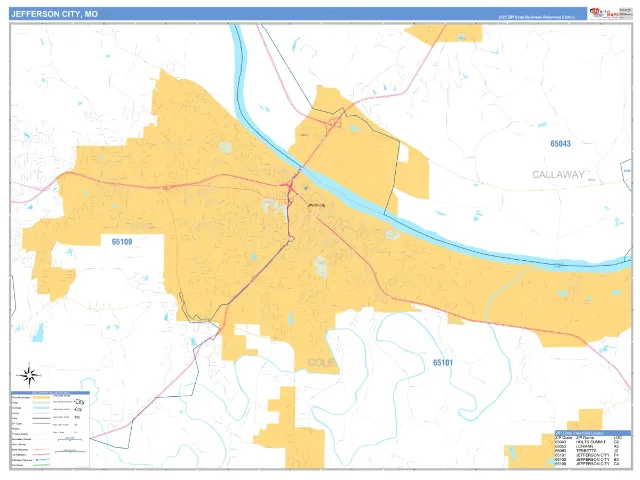640x480 pixels.
Task: Click the COLE county label
Action: point(320,362)
